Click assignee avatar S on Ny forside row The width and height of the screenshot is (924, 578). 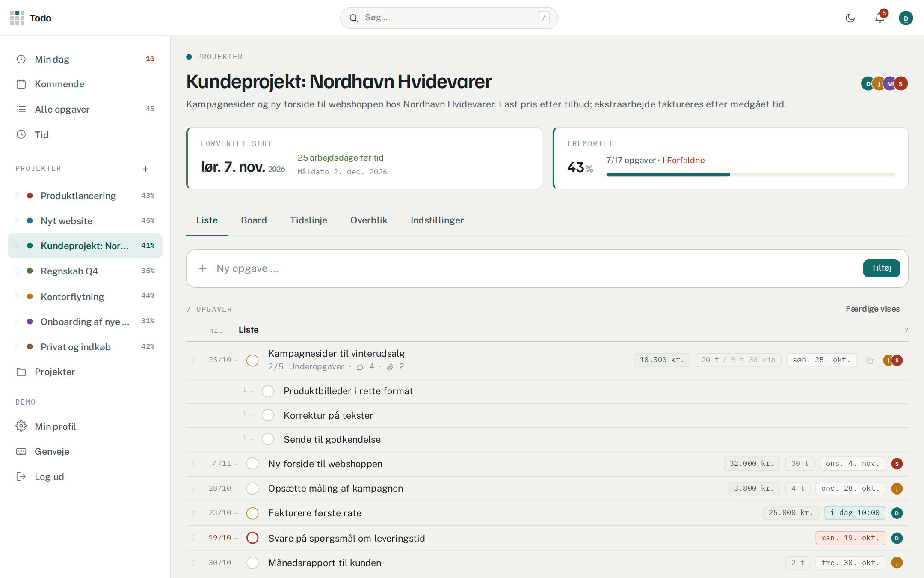(x=897, y=464)
